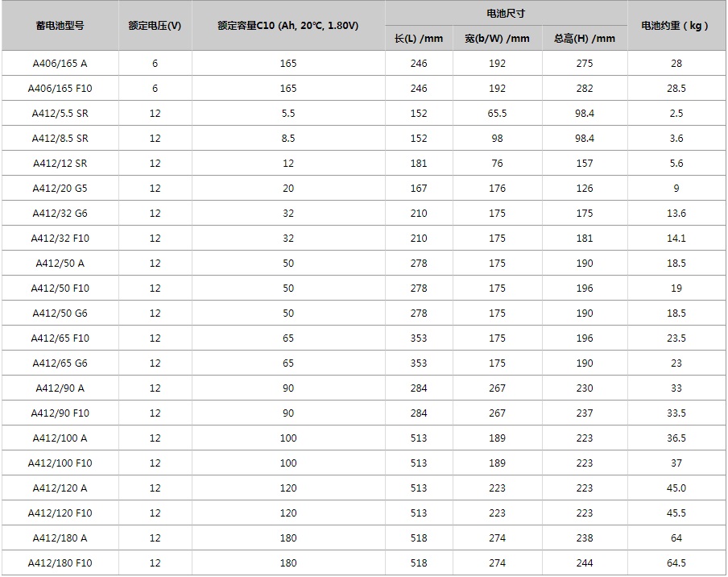Select model cell A412/32 F10
Screen dimensions: 728x577
pos(60,239)
